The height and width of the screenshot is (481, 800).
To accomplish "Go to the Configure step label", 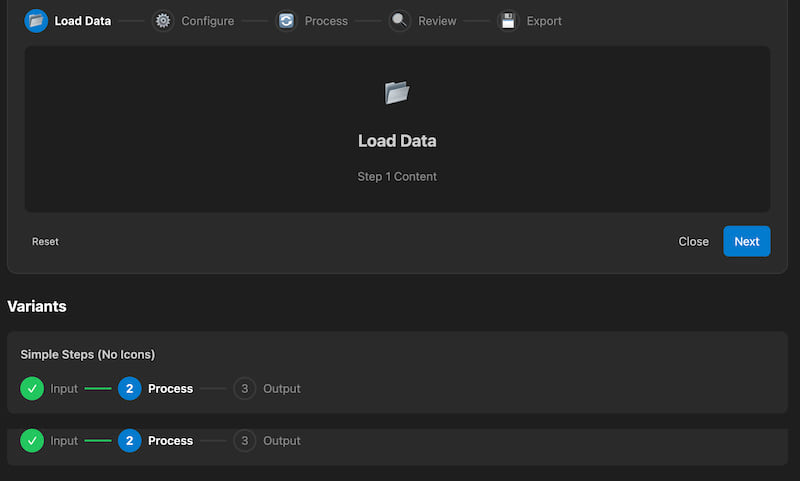I will pos(207,21).
